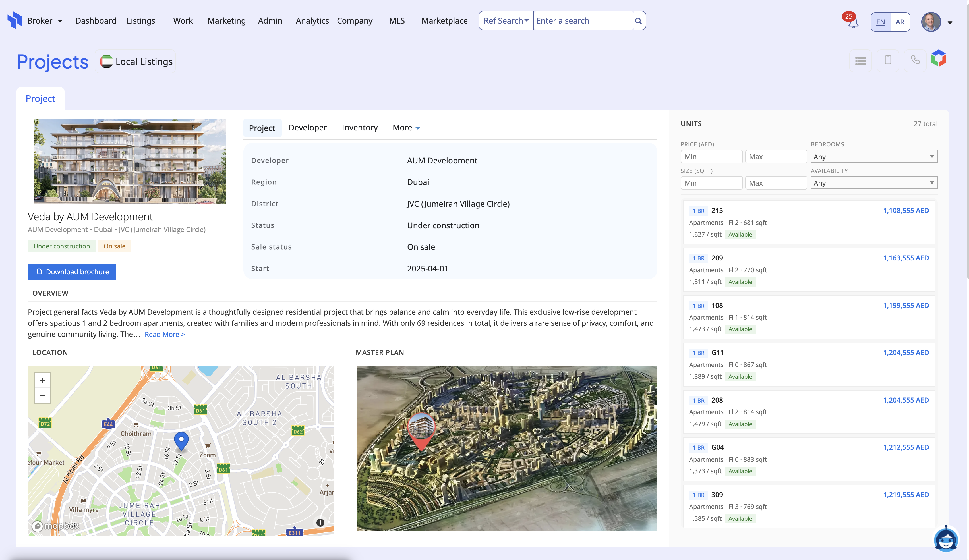Image resolution: width=969 pixels, height=560 pixels.
Task: Click the Read More link
Action: pyautogui.click(x=165, y=334)
